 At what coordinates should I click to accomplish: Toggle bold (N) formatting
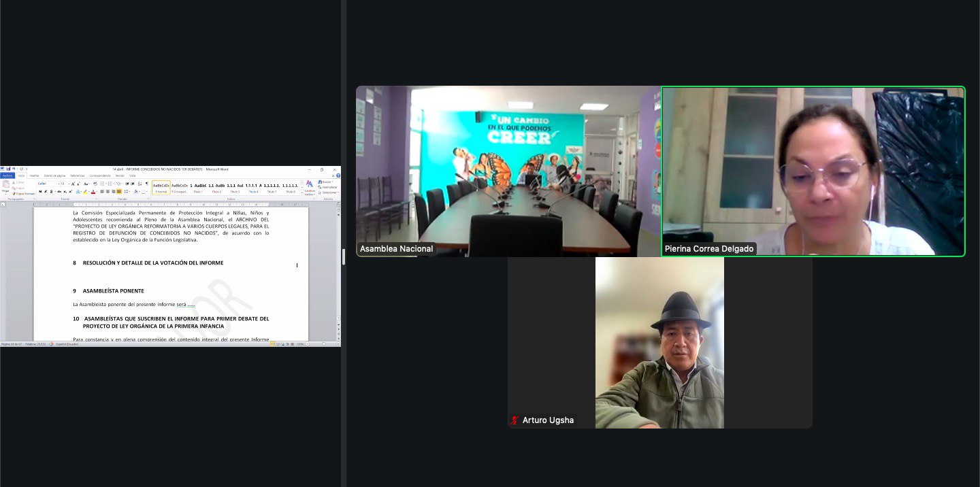[40, 192]
